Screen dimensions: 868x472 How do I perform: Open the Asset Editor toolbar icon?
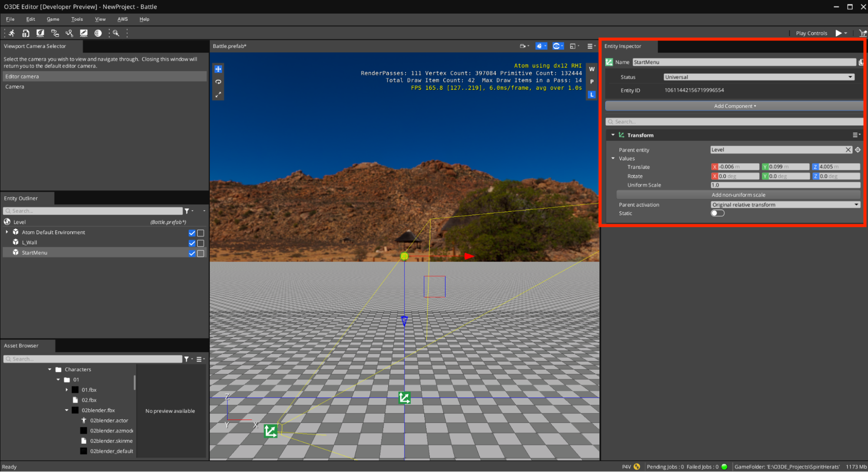(26, 33)
